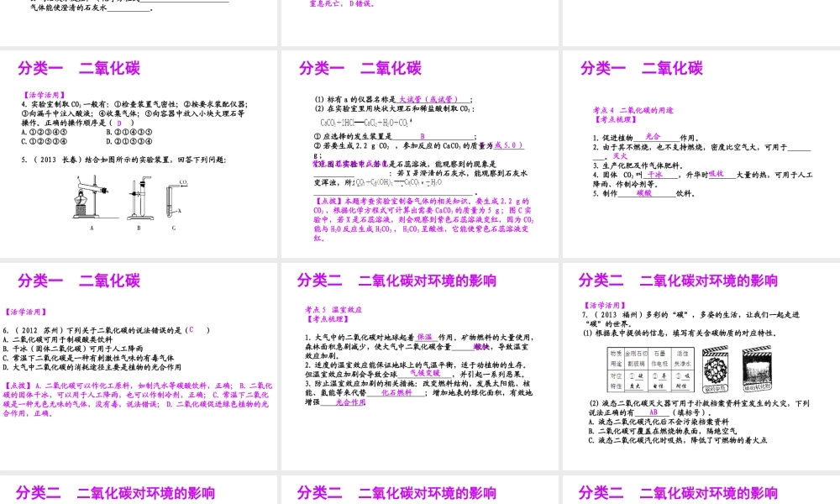Click 【考点梳理】 under 考点4 heading

(616, 120)
